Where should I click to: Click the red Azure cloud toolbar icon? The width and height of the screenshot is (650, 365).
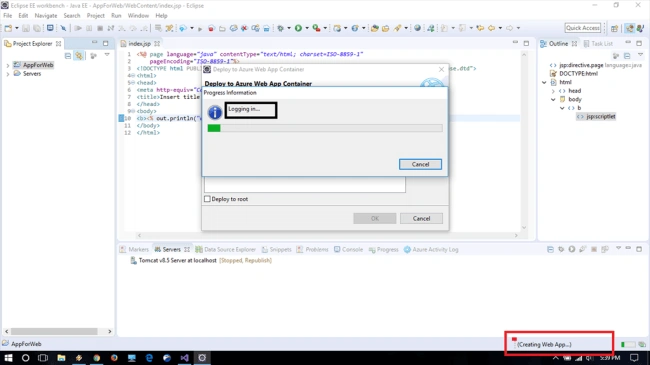coord(211,28)
